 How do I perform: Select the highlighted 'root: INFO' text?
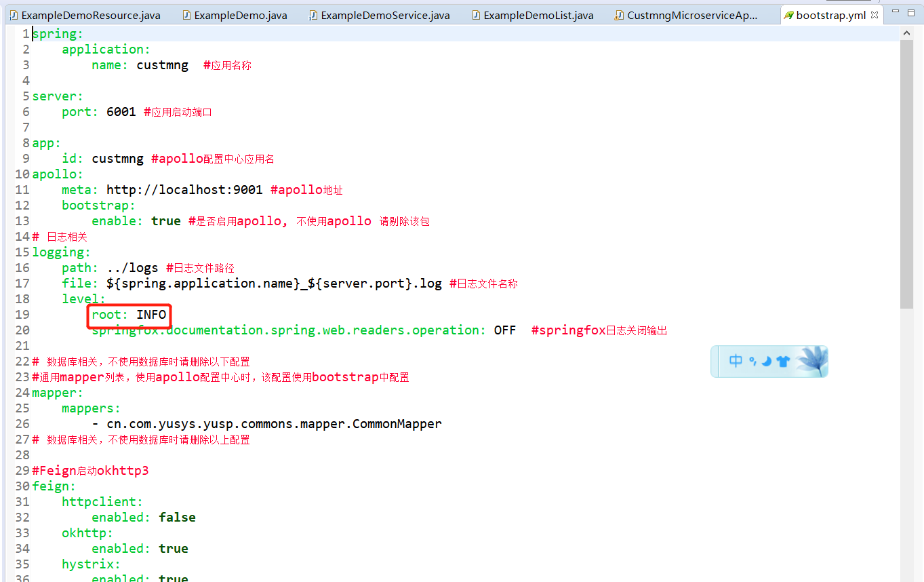[129, 315]
